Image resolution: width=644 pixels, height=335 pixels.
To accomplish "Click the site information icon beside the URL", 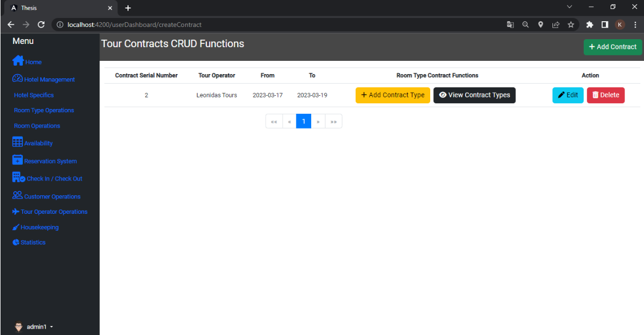I will coord(60,24).
